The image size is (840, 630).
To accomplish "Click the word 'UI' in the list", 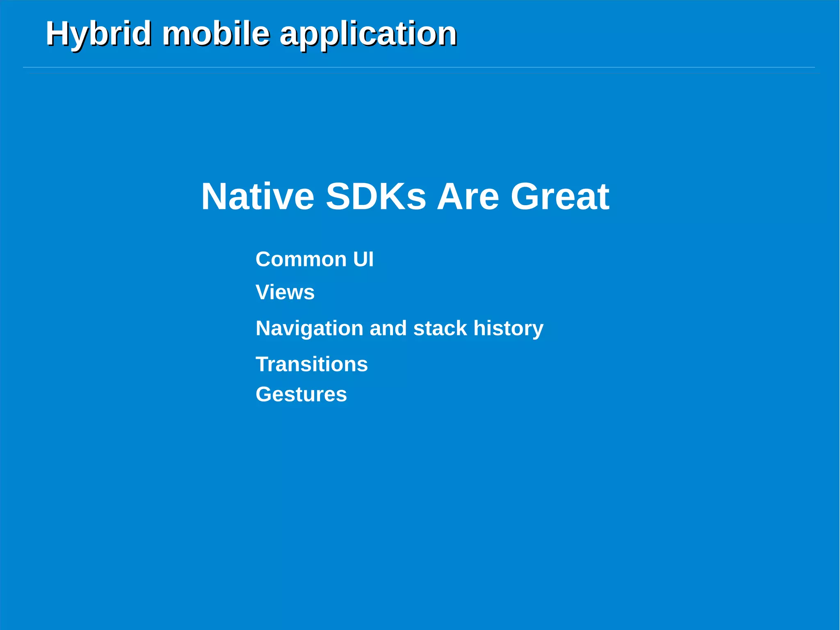I will coord(363,259).
